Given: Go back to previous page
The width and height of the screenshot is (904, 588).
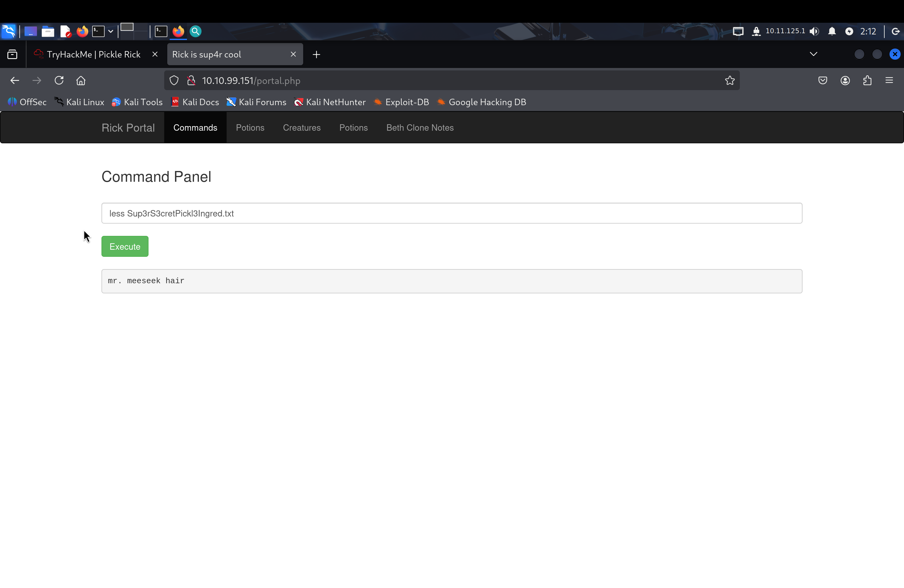Looking at the screenshot, I should (15, 81).
